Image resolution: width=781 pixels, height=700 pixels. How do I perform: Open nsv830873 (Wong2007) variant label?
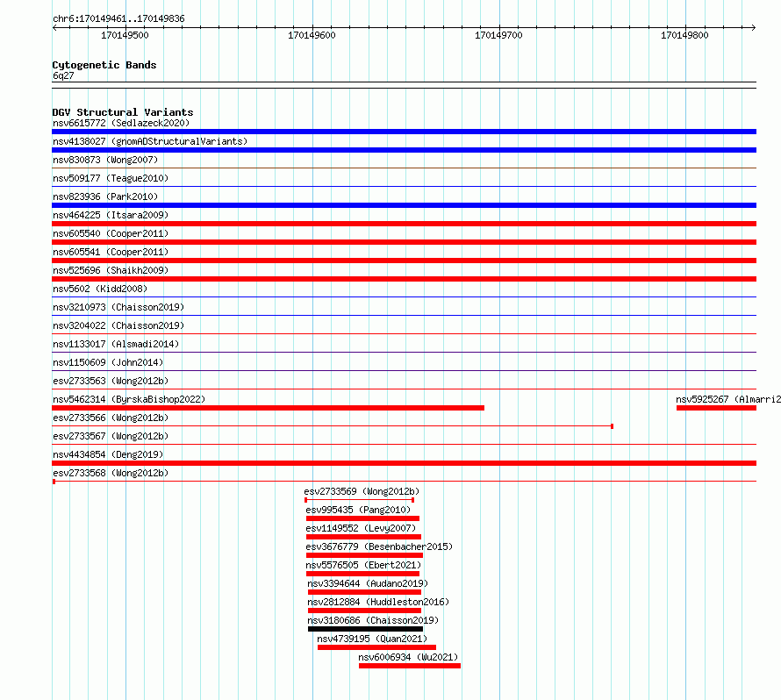[105, 160]
